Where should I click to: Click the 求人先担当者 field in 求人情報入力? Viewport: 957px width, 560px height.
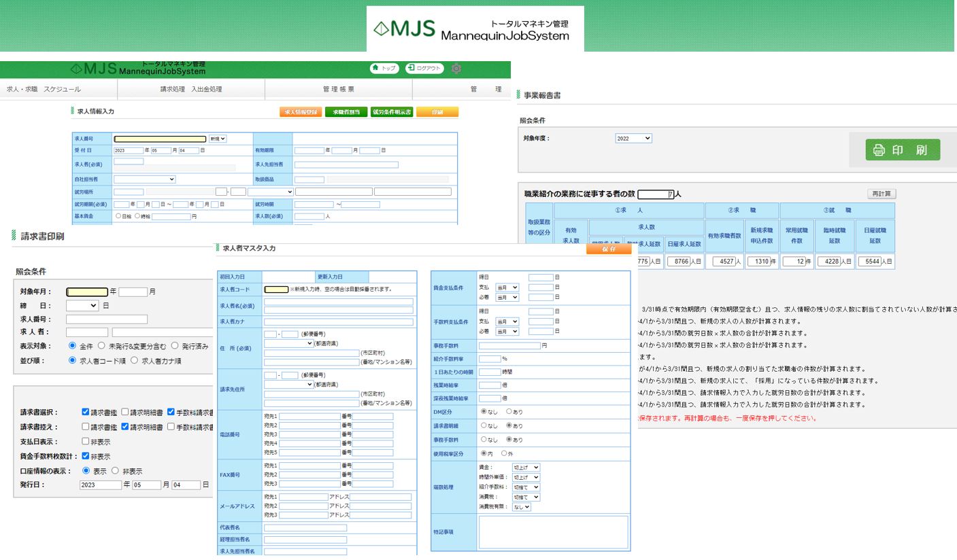coord(346,164)
